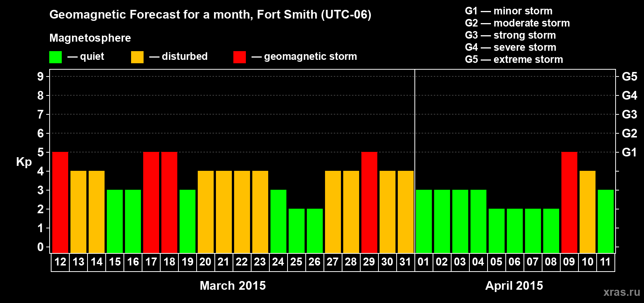The height and width of the screenshot is (303, 644).
Task: Click the G5 label on right axis
Action: tap(630, 77)
